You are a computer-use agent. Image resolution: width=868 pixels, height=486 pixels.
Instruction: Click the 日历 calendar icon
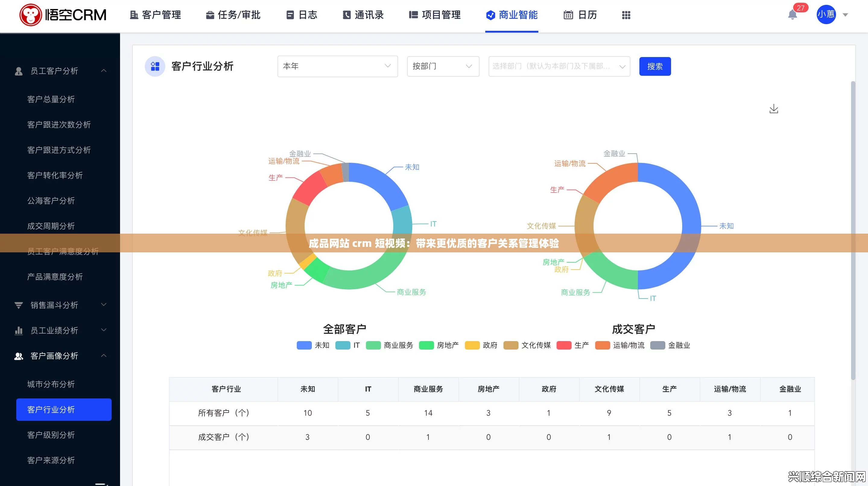pos(568,15)
